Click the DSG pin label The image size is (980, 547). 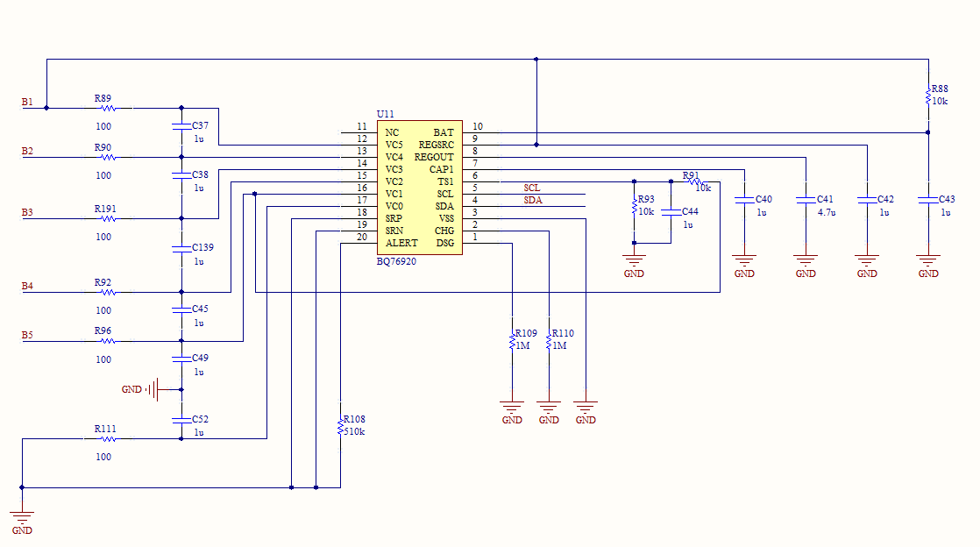coord(445,243)
